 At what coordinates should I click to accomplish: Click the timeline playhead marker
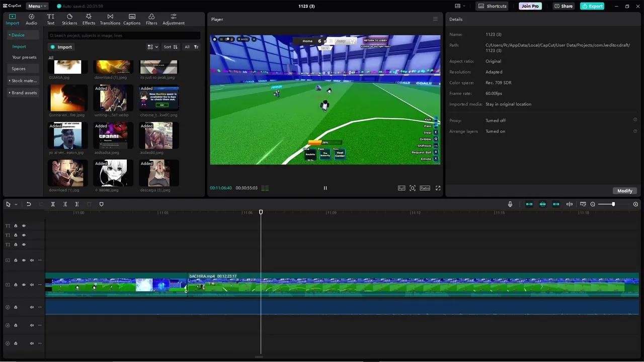(261, 212)
